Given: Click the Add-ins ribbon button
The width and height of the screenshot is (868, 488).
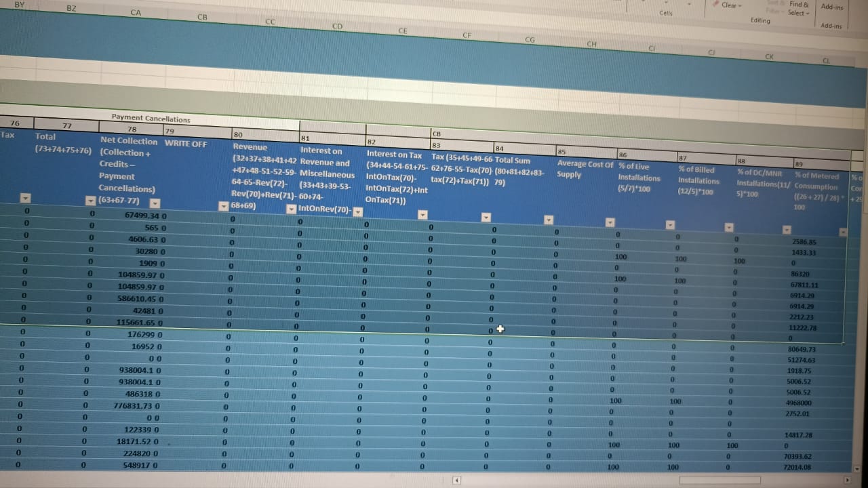Looking at the screenshot, I should 832,7.
